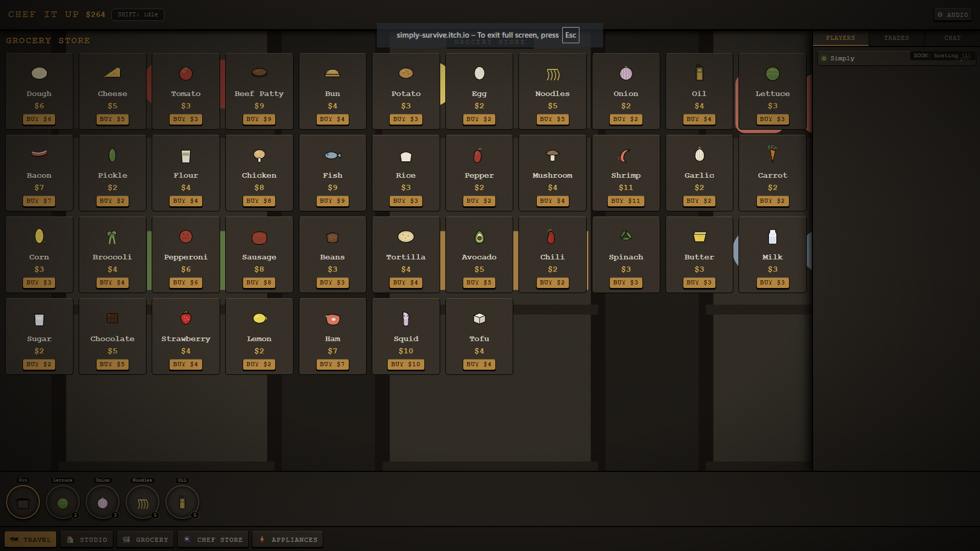Click the Lettuce inventory slot
Viewport: 980px width, 551px height.
pos(63,502)
